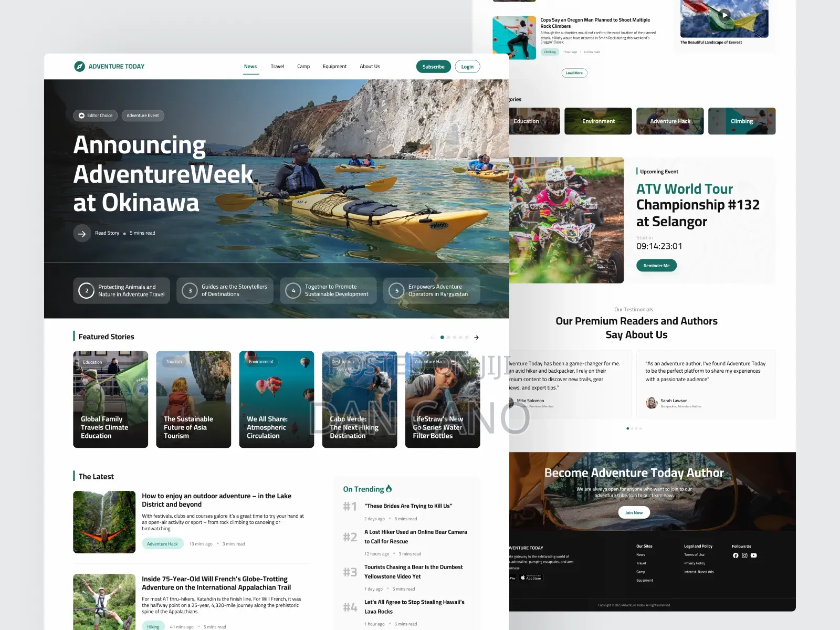Select hero story number 3 circle
The image size is (840, 630).
tap(190, 290)
